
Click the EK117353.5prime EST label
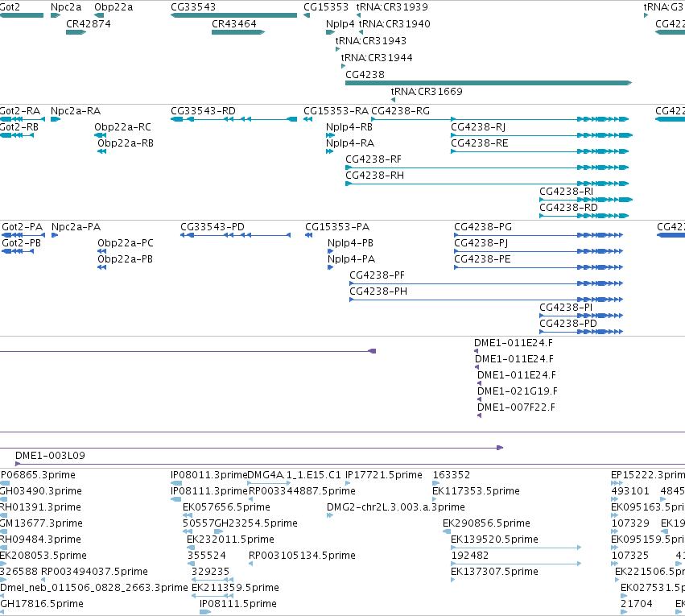click(477, 491)
